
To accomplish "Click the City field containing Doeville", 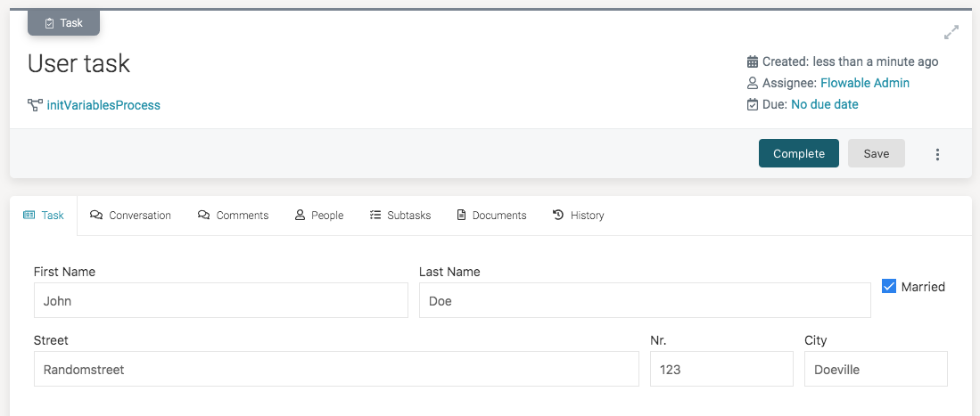I will point(877,369).
